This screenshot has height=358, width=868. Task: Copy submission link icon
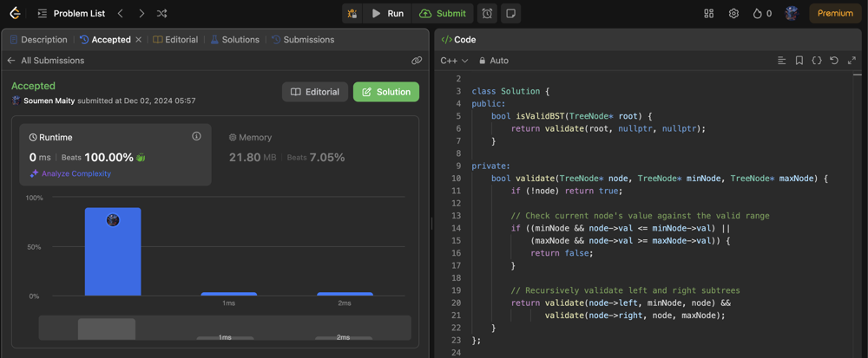pos(417,61)
